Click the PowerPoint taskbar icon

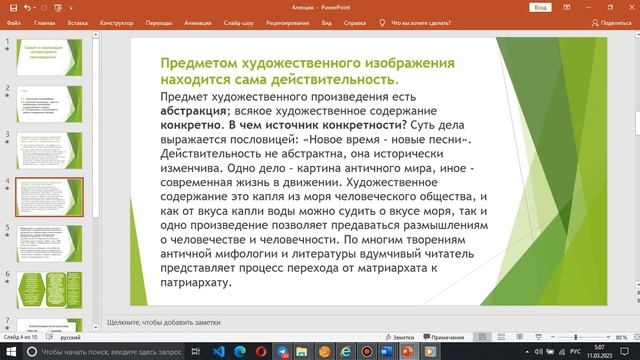click(x=408, y=351)
